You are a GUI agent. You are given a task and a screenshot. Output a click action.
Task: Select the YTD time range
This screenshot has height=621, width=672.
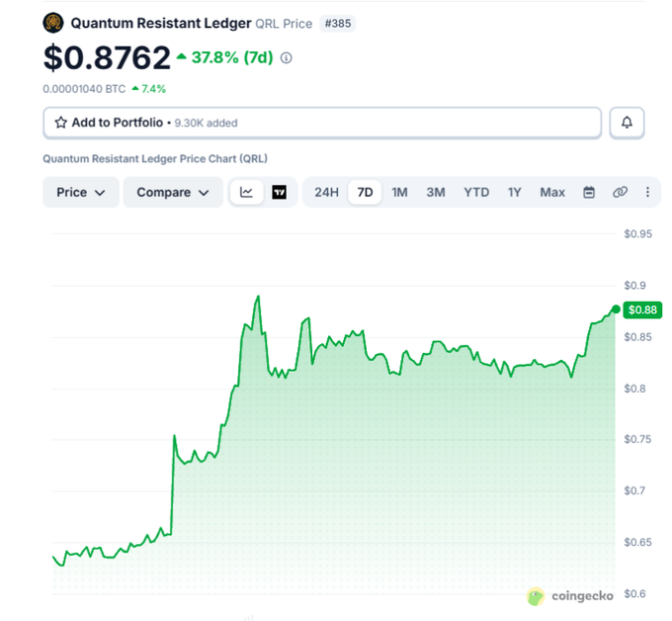coord(476,192)
